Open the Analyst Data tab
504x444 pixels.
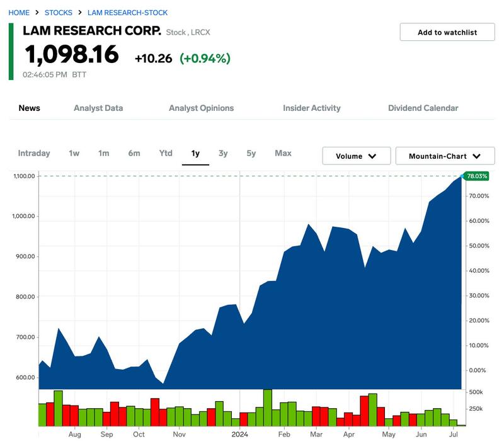(x=98, y=108)
